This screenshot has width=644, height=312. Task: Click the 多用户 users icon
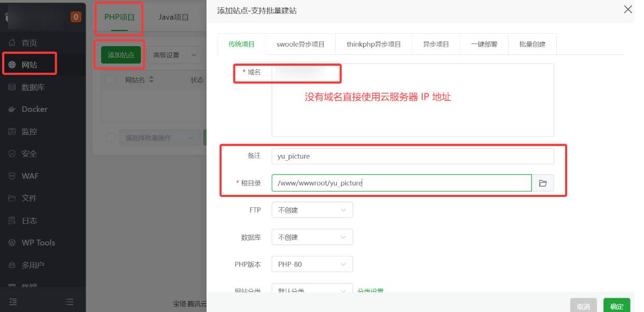click(x=12, y=265)
